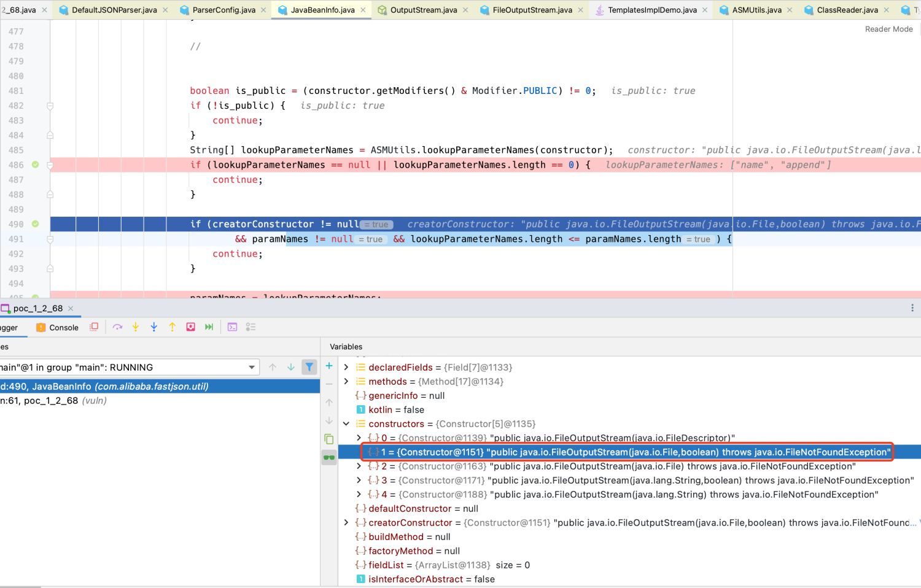Expand the declaredFields variable node
921x588 pixels.
tap(346, 367)
